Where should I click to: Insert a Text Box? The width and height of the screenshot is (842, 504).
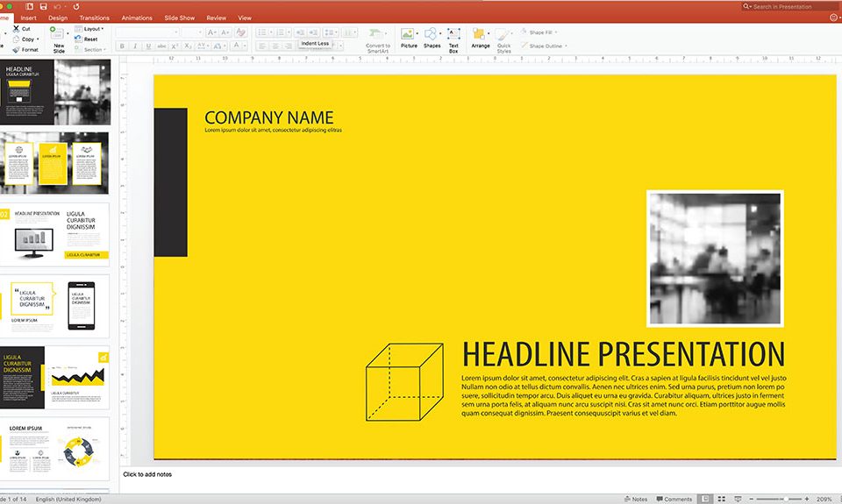click(453, 40)
